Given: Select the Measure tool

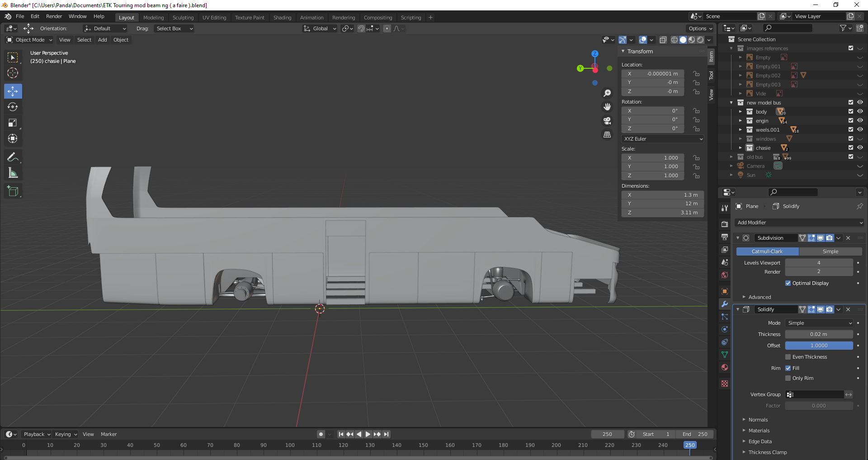Looking at the screenshot, I should click(x=13, y=173).
